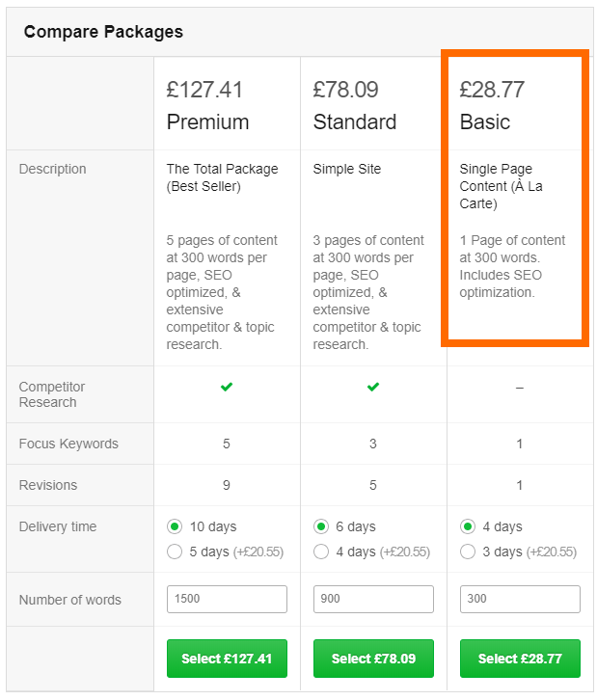Click the Basic word count field showing 300
This screenshot has height=700, width=597.
tap(520, 599)
